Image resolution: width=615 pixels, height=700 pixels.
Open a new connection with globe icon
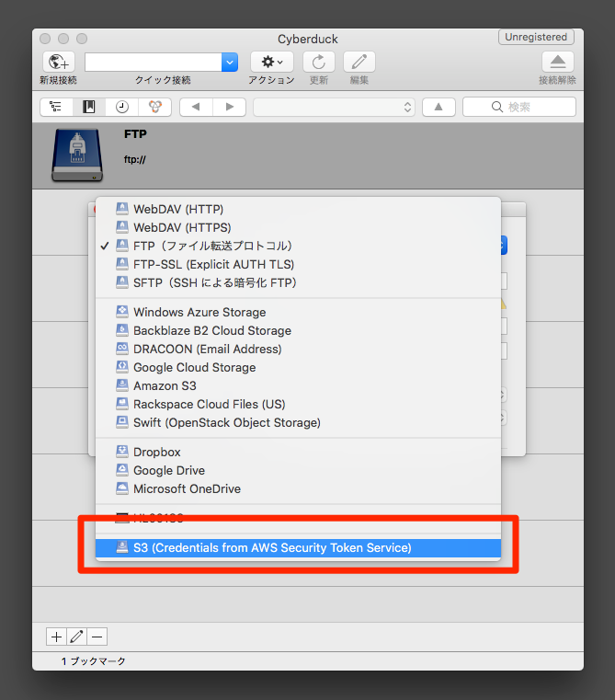[59, 62]
